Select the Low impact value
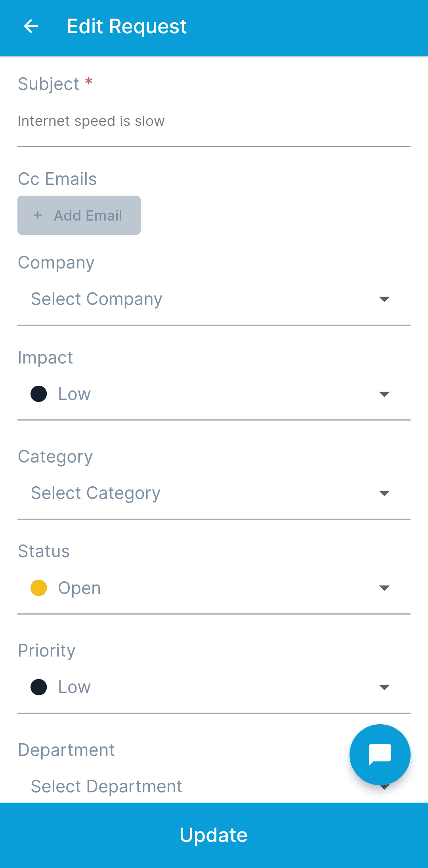 click(x=75, y=394)
